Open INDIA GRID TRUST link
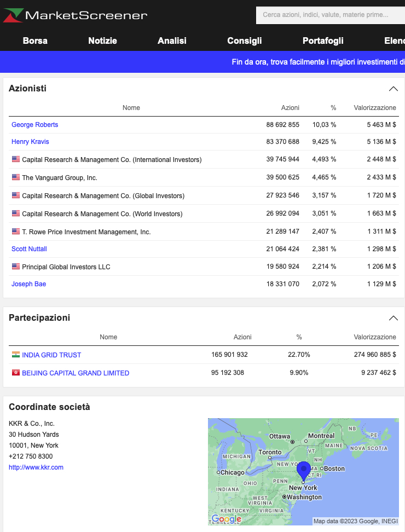405x532 pixels. (51, 355)
